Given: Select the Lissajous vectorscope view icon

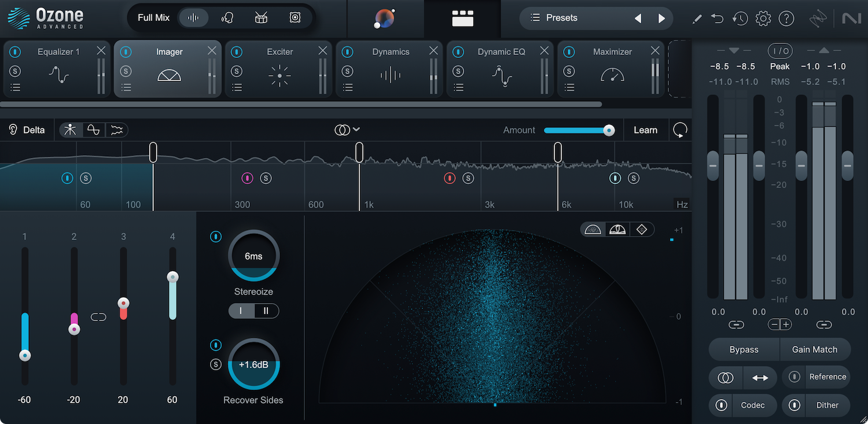Looking at the screenshot, I should (642, 229).
